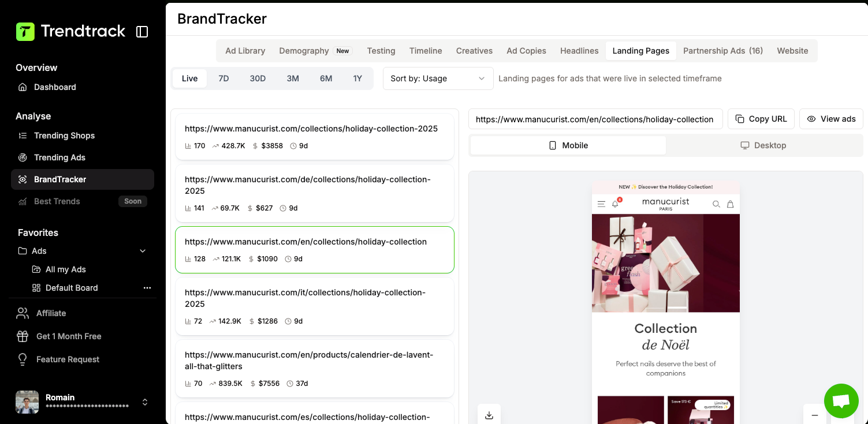
Task: Set the timeframe to 30D
Action: (x=258, y=78)
